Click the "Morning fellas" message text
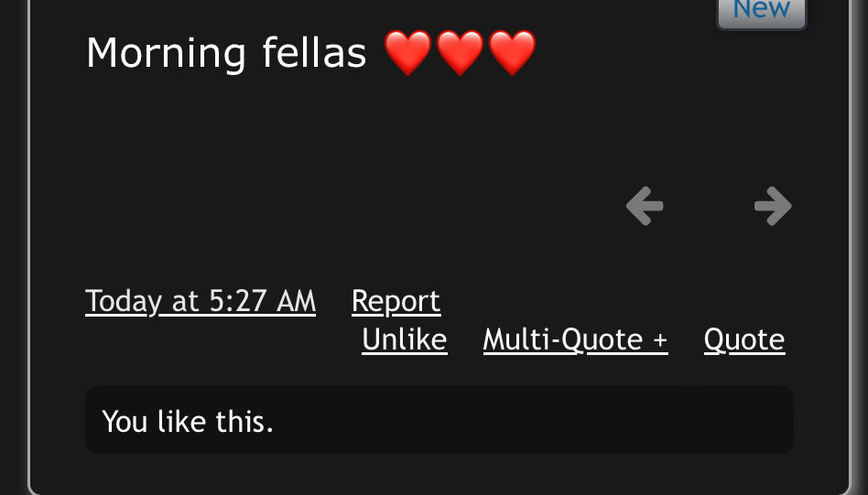This screenshot has width=868, height=495. click(x=226, y=53)
